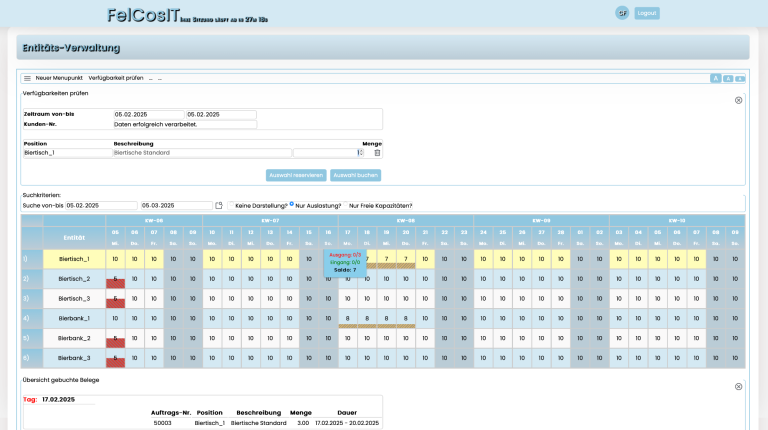The width and height of the screenshot is (768, 430).
Task: Click the FelCosIT logo title
Action: pos(144,15)
